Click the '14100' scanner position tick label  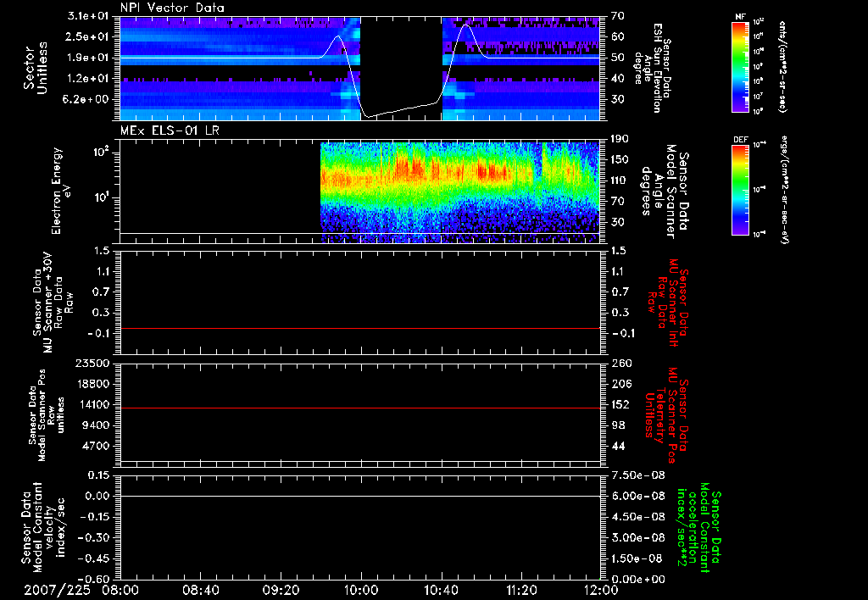point(92,404)
